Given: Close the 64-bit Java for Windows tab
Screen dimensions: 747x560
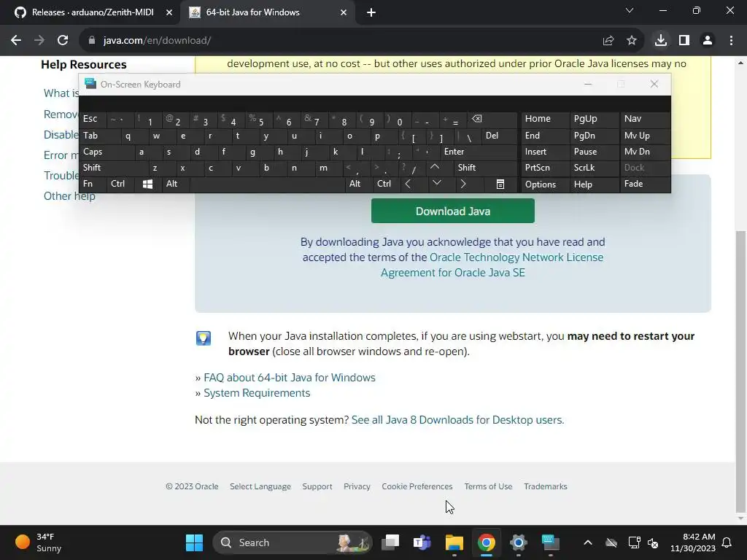Looking at the screenshot, I should click(344, 13).
